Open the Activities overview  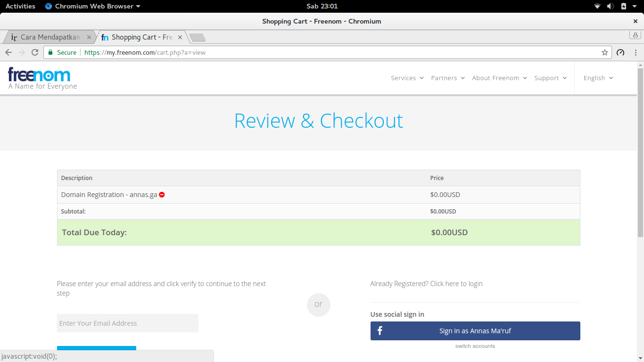click(x=20, y=6)
